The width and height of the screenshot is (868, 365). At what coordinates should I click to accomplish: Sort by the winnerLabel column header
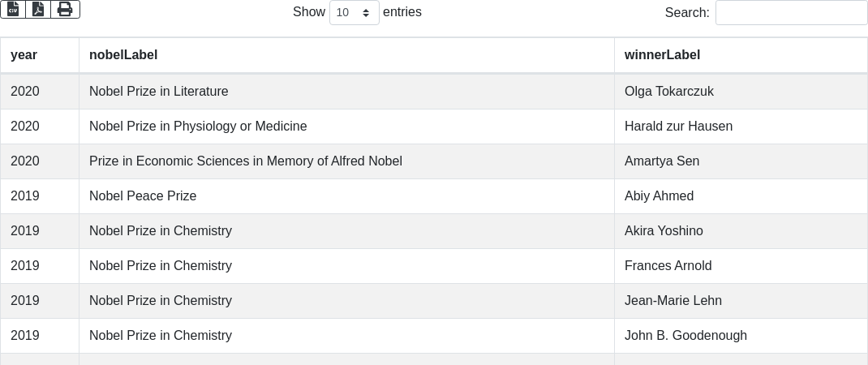click(662, 55)
